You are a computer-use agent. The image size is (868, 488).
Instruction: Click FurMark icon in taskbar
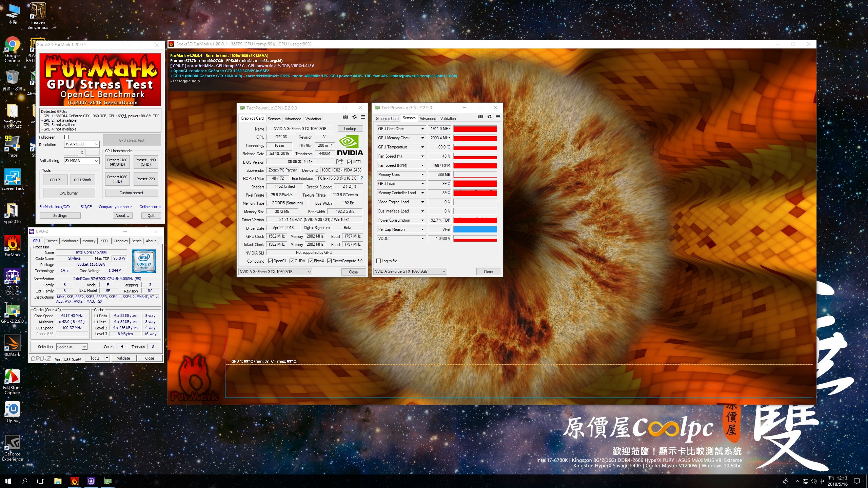click(x=74, y=481)
